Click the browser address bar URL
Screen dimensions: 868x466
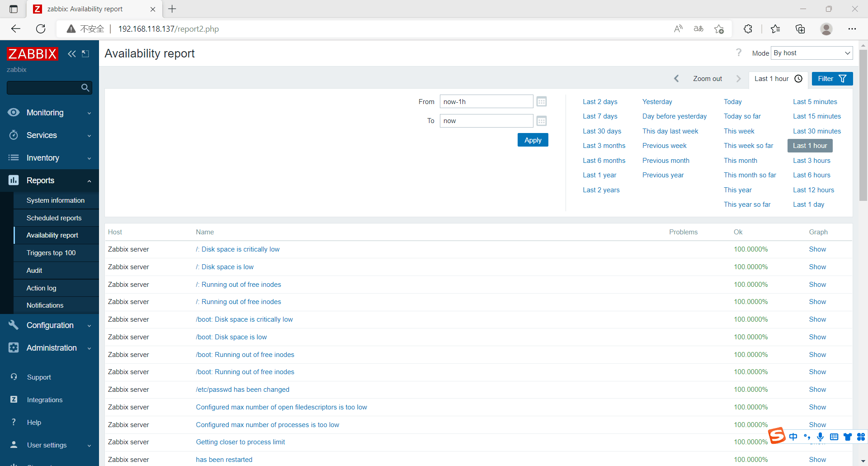(169, 29)
